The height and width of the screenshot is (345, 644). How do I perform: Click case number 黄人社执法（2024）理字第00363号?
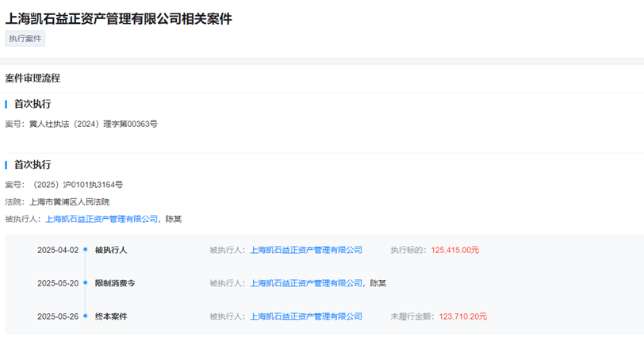tap(93, 124)
